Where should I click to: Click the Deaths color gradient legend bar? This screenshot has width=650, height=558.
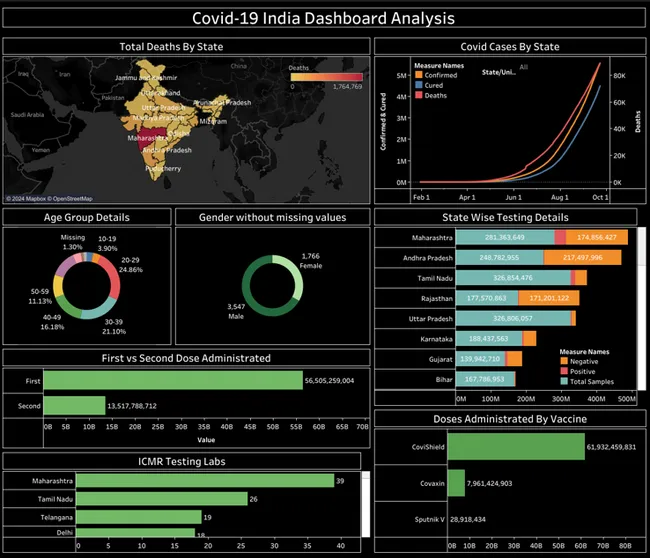coord(326,78)
